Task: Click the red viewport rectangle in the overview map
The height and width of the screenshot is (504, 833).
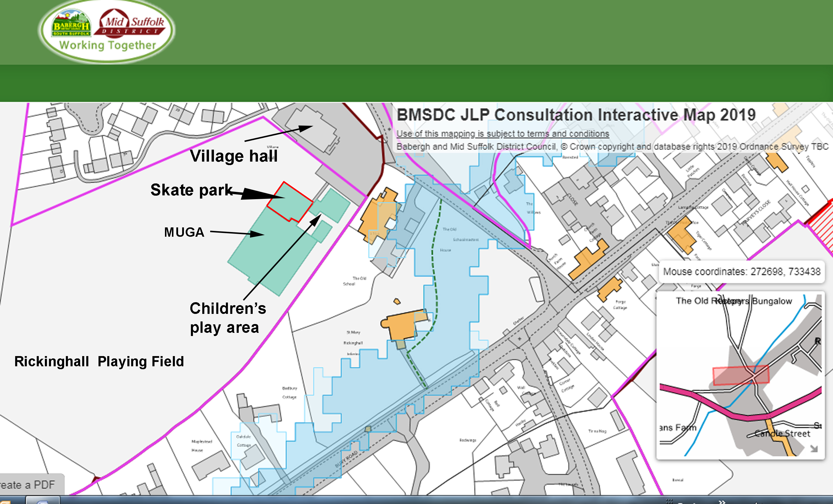Action: (x=741, y=375)
